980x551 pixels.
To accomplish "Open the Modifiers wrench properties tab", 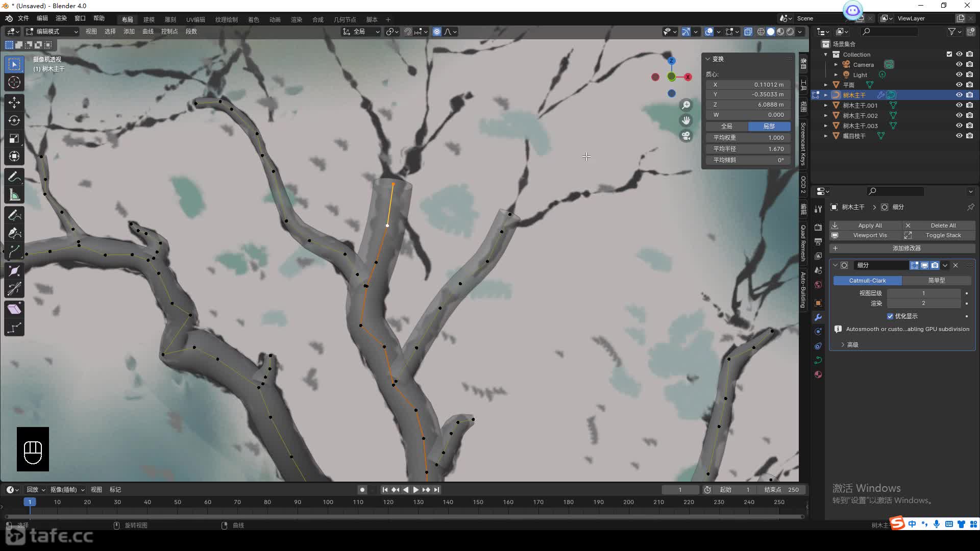I will tap(818, 317).
